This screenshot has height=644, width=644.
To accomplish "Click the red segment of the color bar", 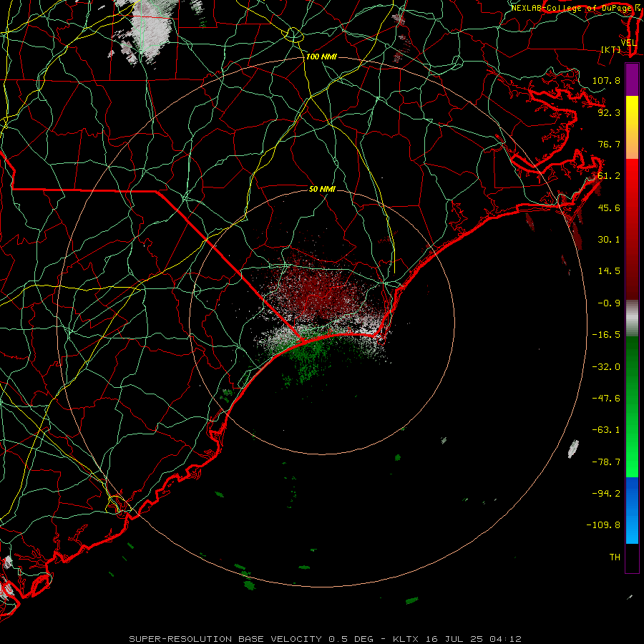I will [x=632, y=229].
